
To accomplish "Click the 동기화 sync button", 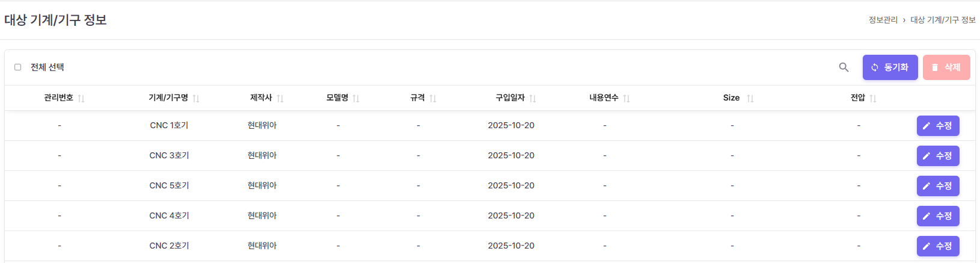I will pos(890,67).
